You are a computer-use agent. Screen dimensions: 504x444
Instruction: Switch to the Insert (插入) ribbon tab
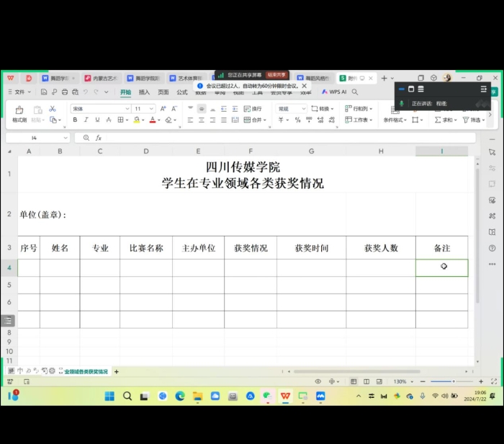144,92
